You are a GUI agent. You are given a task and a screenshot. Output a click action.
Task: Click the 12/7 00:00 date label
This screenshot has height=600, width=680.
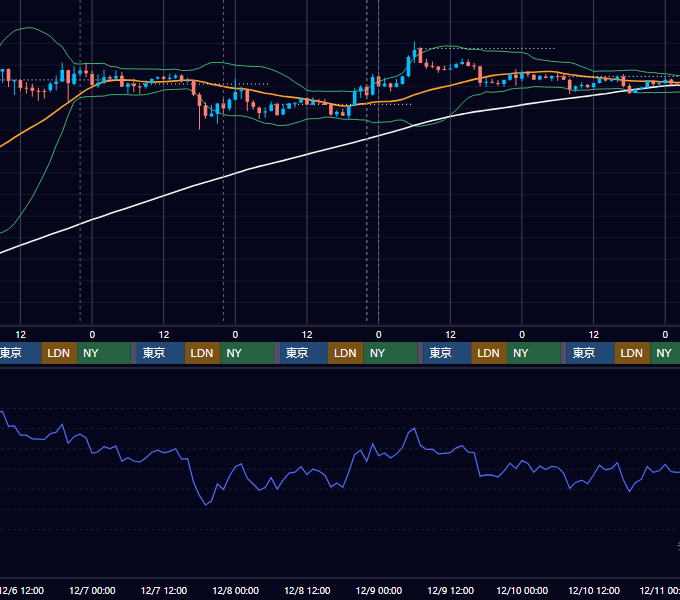pos(92,590)
